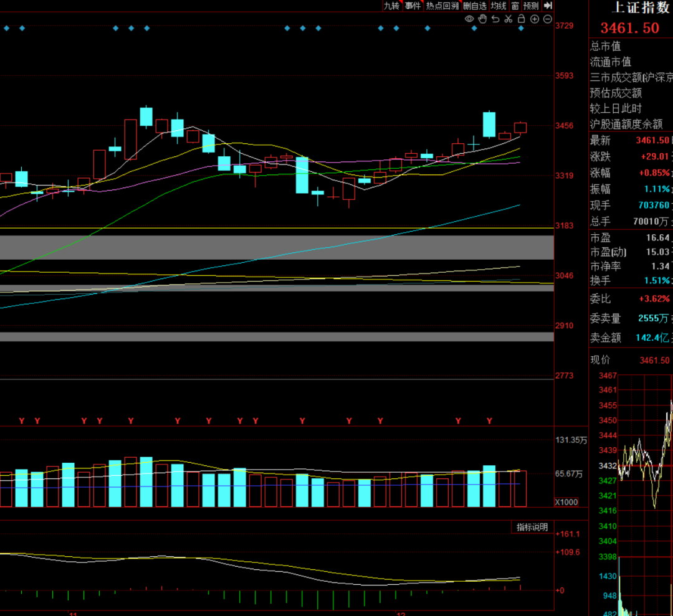The image size is (673, 616).
Task: Click the X1000 volume scale label
Action: 566,502
